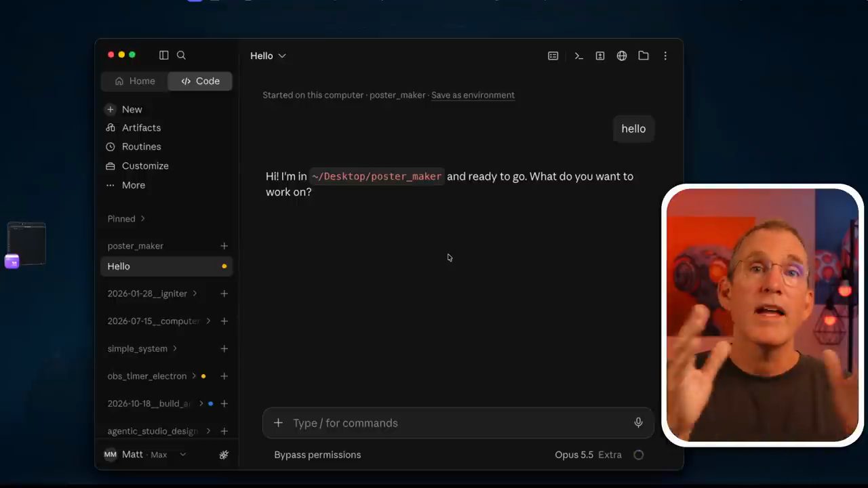Open the Opus 5.5 Extra model selector
The height and width of the screenshot is (488, 868).
point(588,455)
